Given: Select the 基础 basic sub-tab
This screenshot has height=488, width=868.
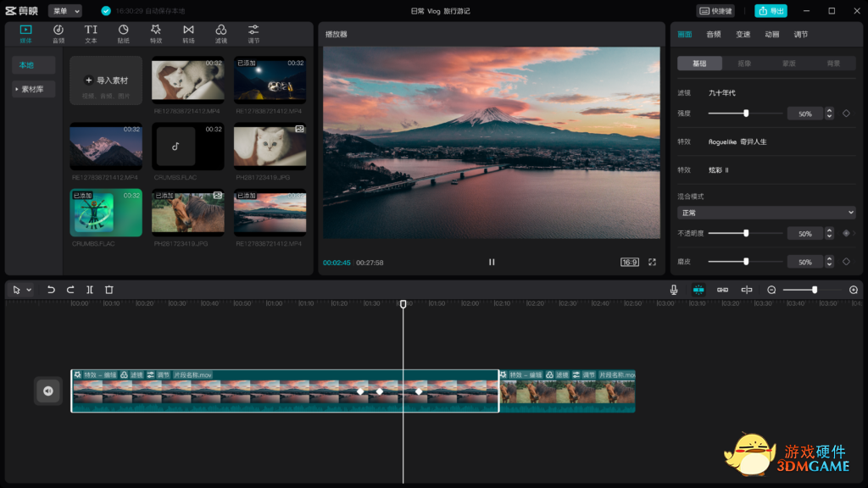Looking at the screenshot, I should point(699,63).
